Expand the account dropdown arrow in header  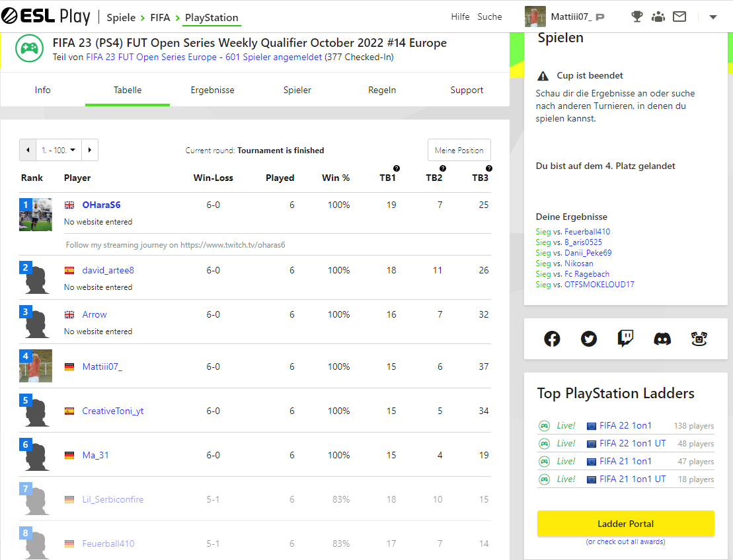(x=713, y=17)
